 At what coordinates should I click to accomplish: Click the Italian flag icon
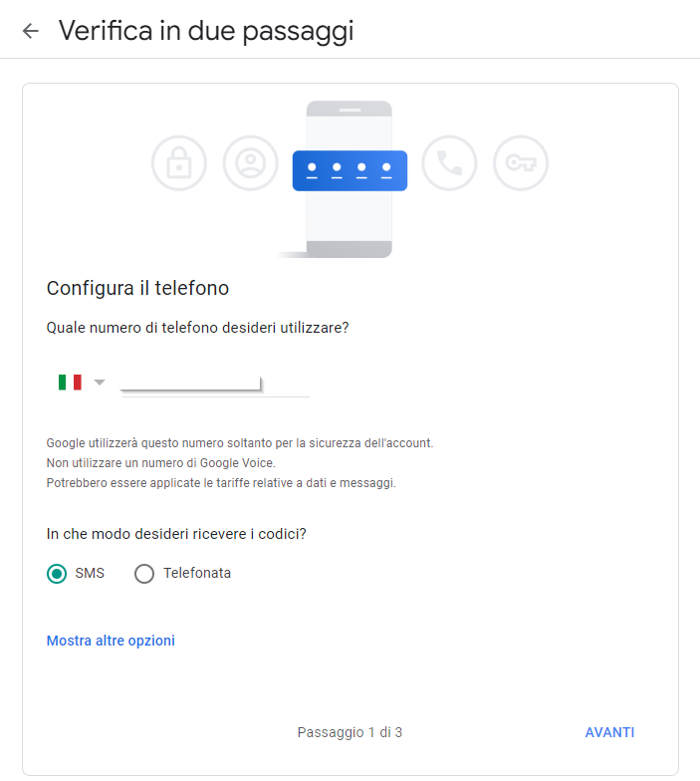70,383
